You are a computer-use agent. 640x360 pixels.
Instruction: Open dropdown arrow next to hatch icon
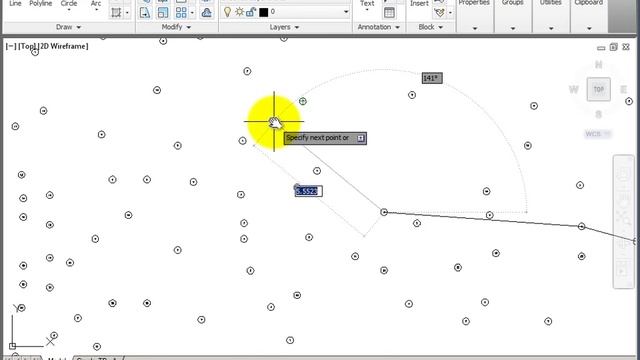point(127,13)
